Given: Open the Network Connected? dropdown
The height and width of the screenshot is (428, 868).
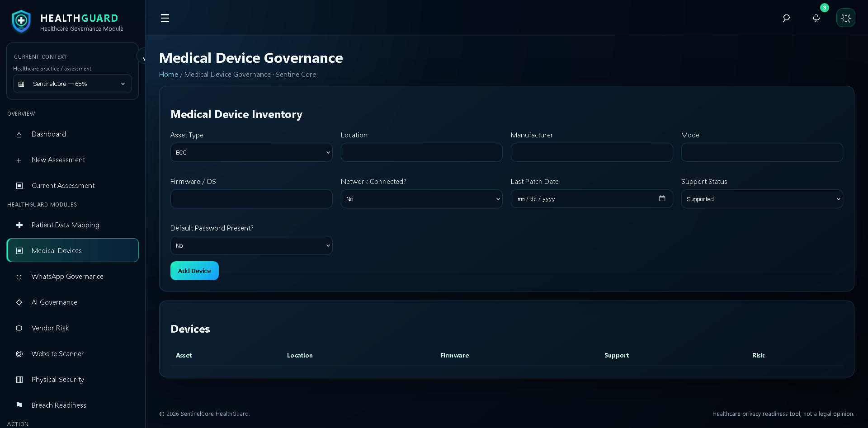Looking at the screenshot, I should coord(421,199).
